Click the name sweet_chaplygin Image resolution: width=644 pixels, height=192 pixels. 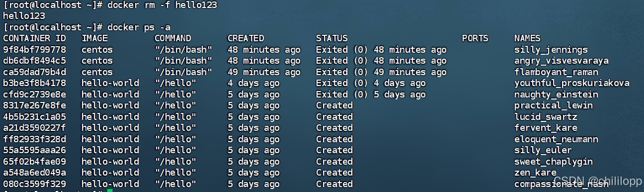tap(554, 162)
